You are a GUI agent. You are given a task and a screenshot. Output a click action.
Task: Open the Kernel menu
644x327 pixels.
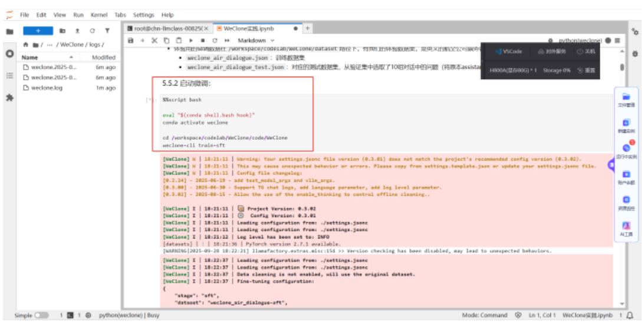pyautogui.click(x=98, y=15)
